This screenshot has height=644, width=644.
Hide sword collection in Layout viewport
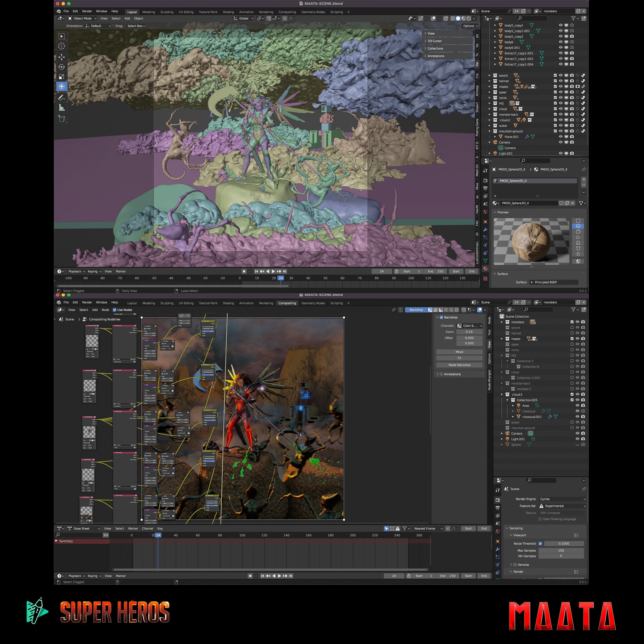click(561, 75)
